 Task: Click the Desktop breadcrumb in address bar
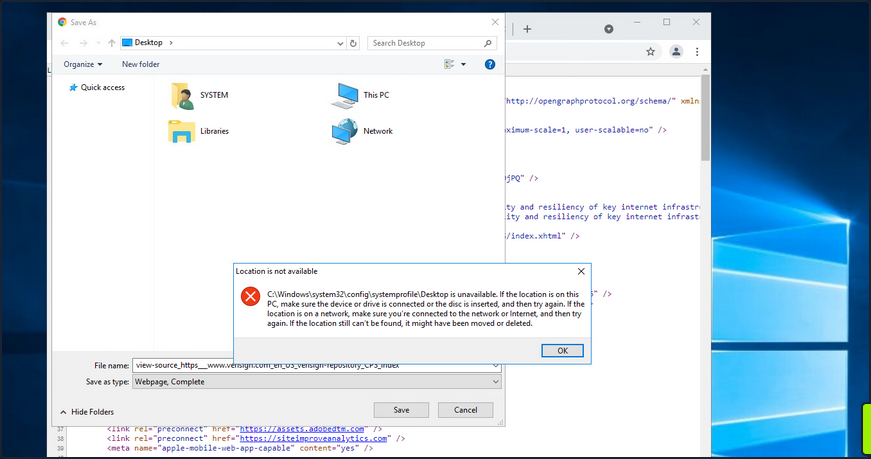tap(148, 42)
